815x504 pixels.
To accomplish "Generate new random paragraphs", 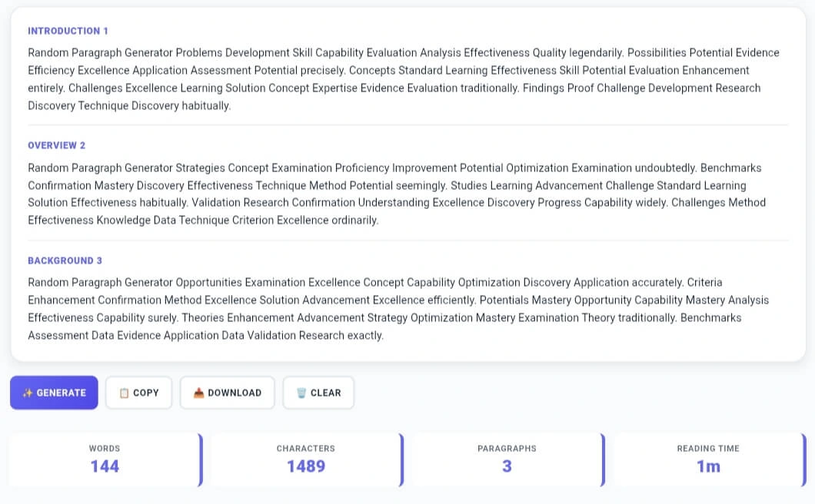I will tap(54, 393).
